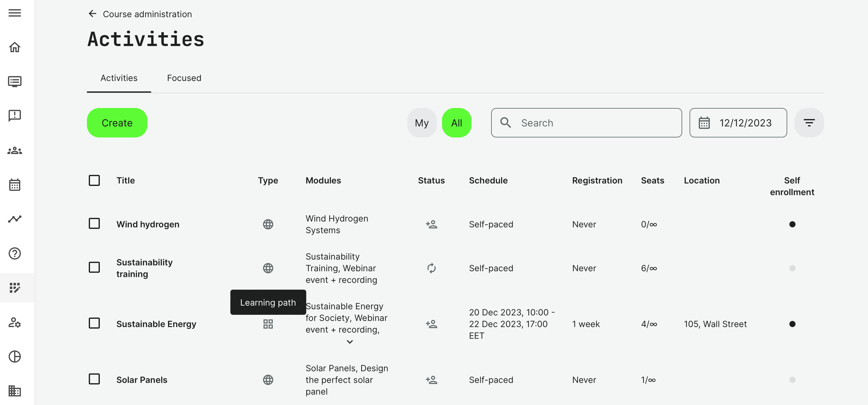The height and width of the screenshot is (405, 868).
Task: Open the analytics trend line icon
Action: (x=14, y=219)
